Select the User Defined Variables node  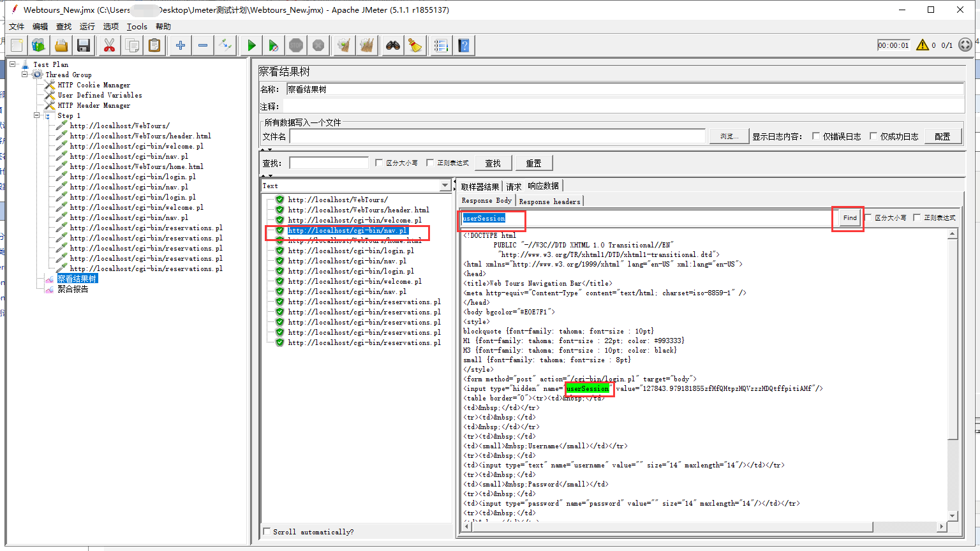(x=100, y=95)
